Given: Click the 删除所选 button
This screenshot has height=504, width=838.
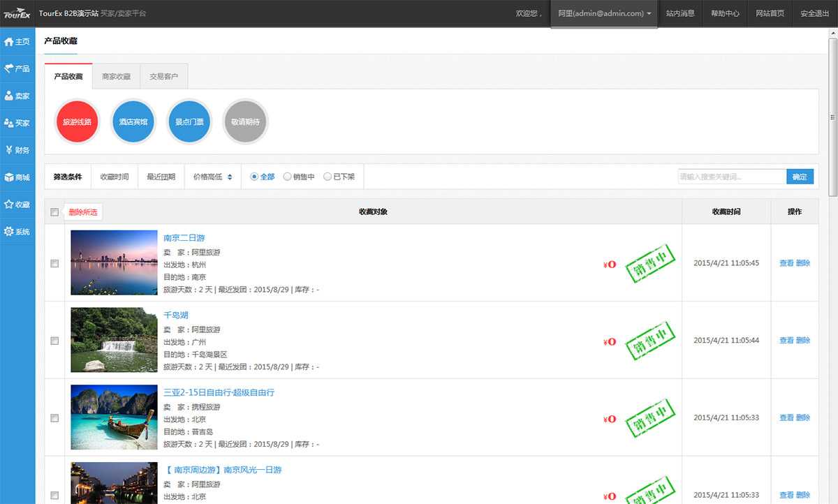Looking at the screenshot, I should pyautogui.click(x=83, y=212).
